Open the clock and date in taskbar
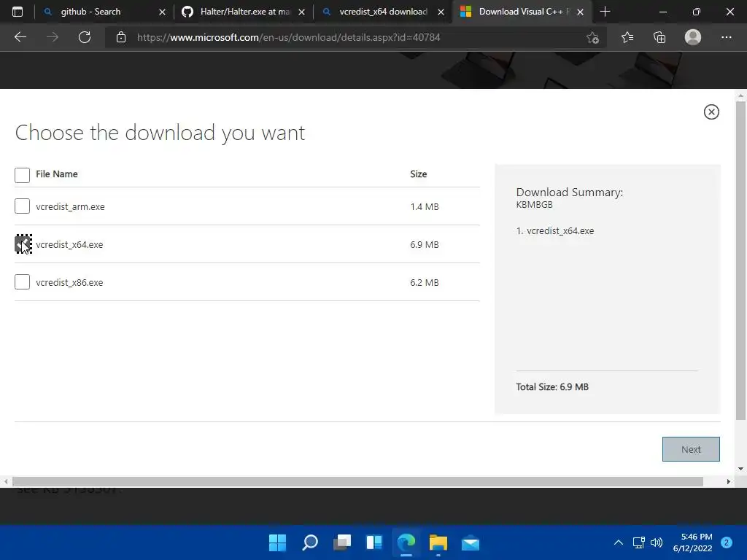This screenshot has width=747, height=560. 692,542
